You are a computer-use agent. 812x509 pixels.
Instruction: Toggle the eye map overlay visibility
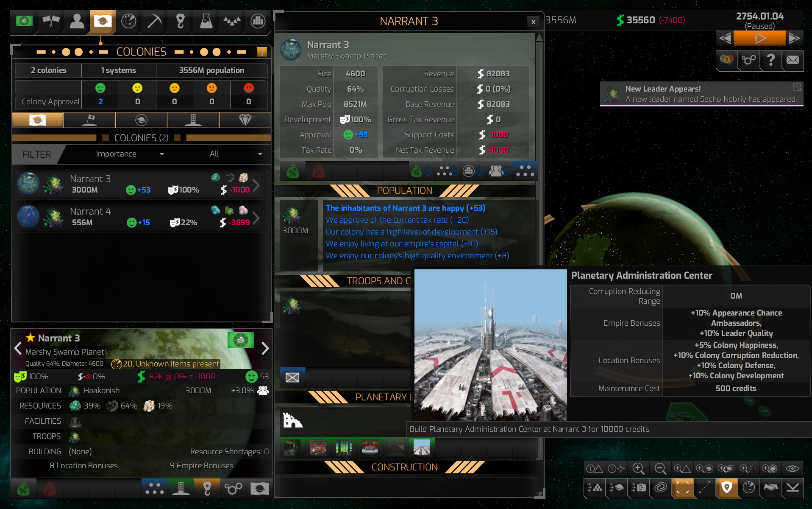[x=793, y=469]
